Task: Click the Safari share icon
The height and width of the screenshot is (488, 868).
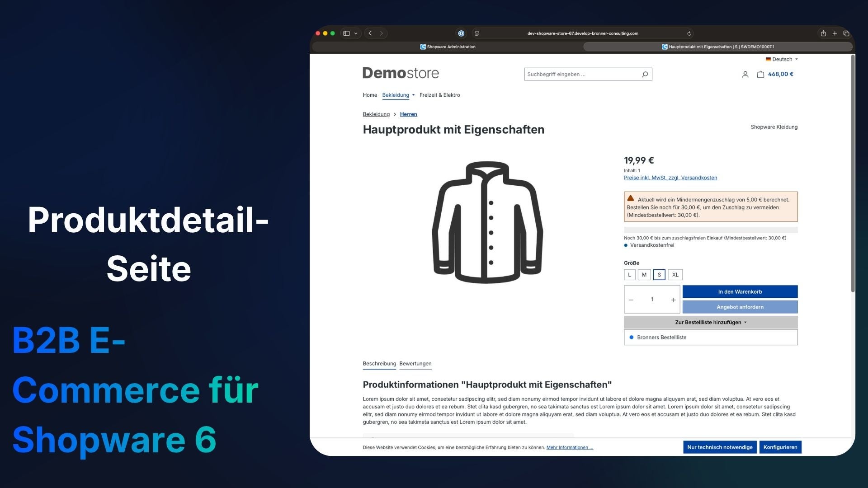Action: tap(823, 33)
